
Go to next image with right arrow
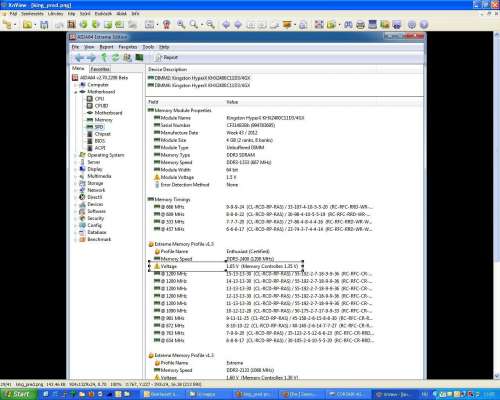(x=238, y=24)
